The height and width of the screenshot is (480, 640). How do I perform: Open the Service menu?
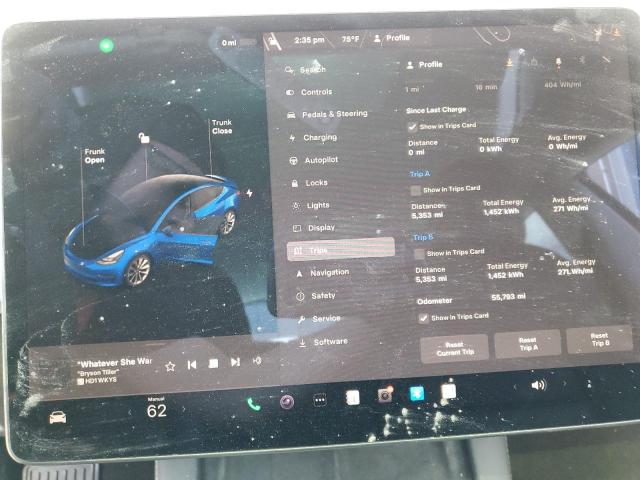point(319,318)
